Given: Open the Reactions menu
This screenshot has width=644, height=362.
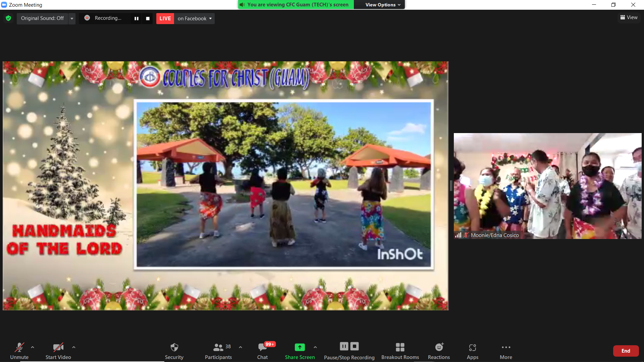Looking at the screenshot, I should pyautogui.click(x=439, y=351).
